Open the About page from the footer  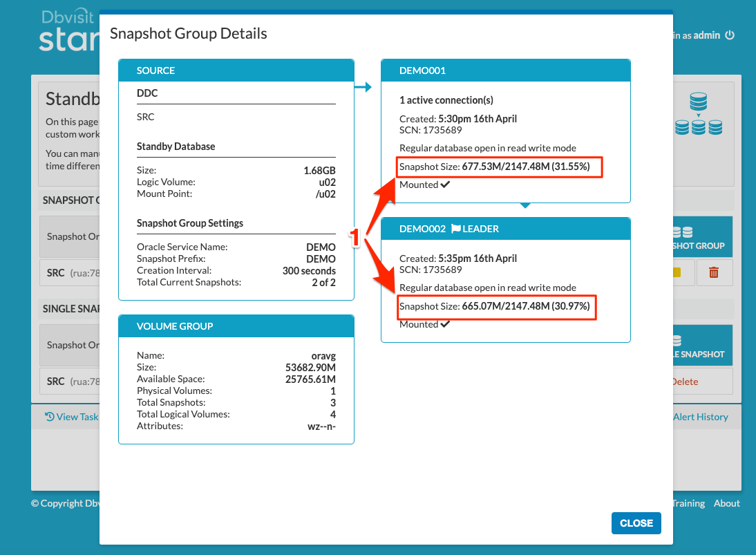726,503
